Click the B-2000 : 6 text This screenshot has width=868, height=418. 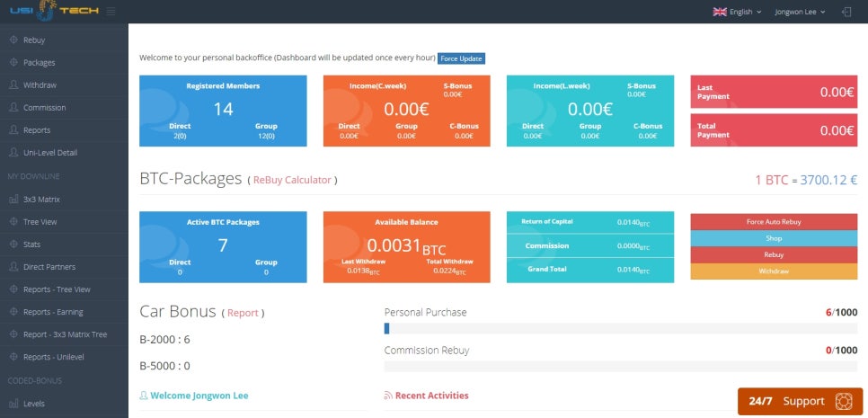pos(164,340)
